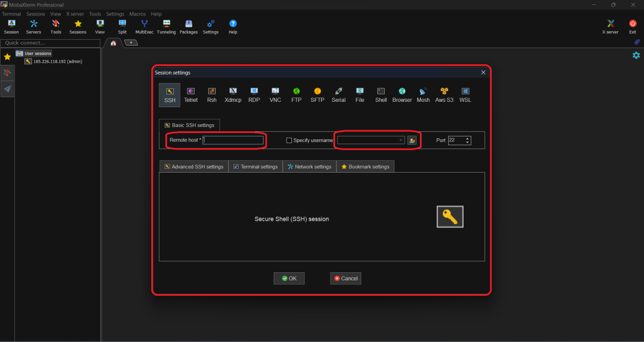Pick the Aws S3 session type

pyautogui.click(x=444, y=94)
